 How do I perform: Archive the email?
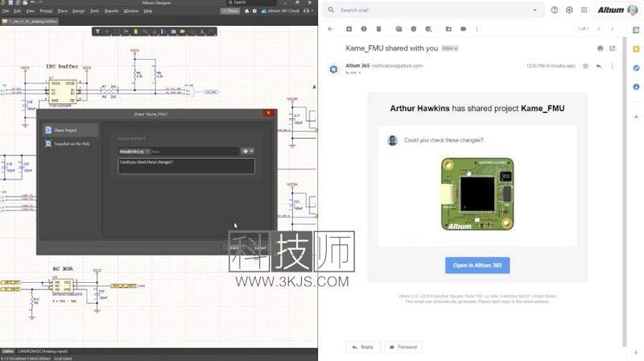tap(349, 29)
